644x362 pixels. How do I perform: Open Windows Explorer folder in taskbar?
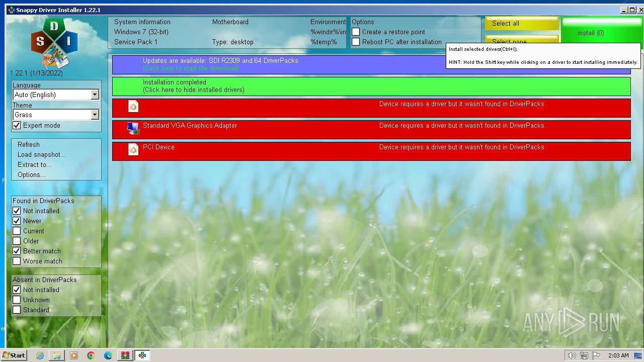(57, 355)
